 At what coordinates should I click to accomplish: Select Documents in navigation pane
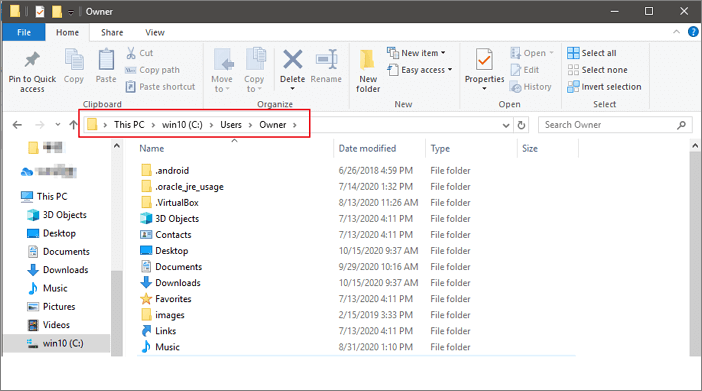58,252
